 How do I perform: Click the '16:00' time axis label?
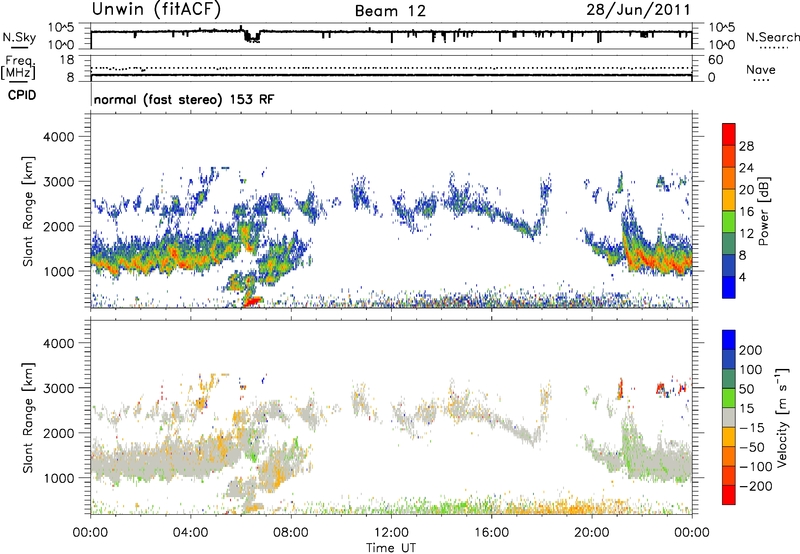pyautogui.click(x=491, y=533)
